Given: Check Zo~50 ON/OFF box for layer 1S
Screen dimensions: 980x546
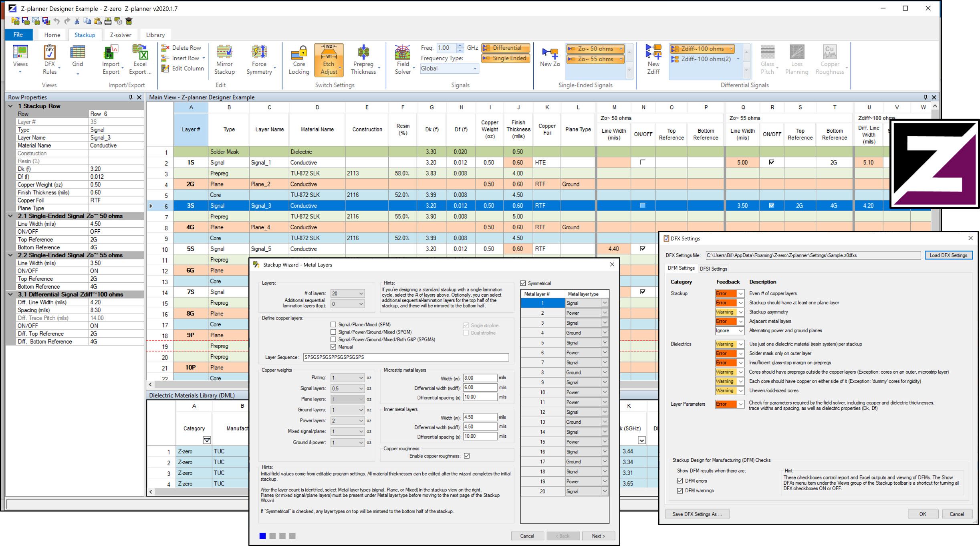Looking at the screenshot, I should coord(643,162).
